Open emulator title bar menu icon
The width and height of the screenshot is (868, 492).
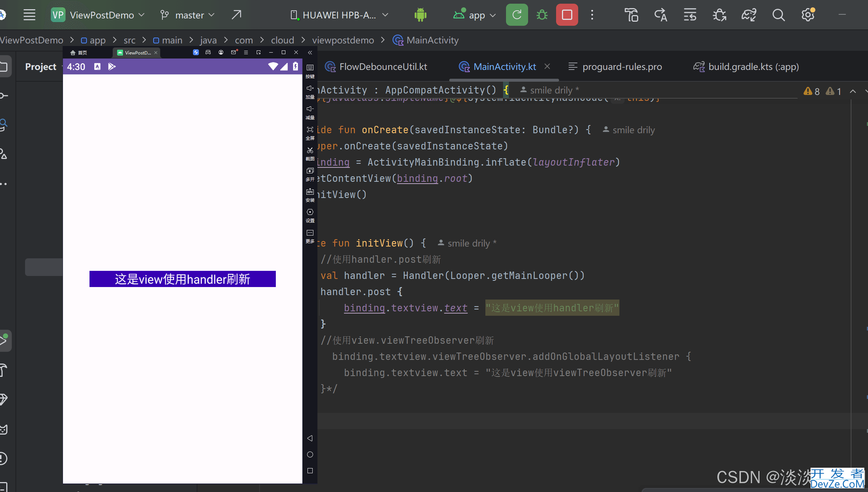(x=246, y=52)
